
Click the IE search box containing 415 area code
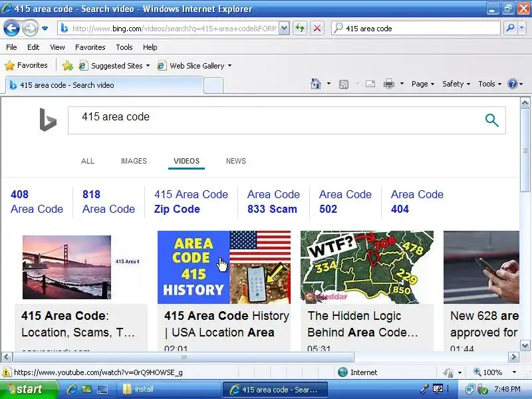(x=416, y=29)
